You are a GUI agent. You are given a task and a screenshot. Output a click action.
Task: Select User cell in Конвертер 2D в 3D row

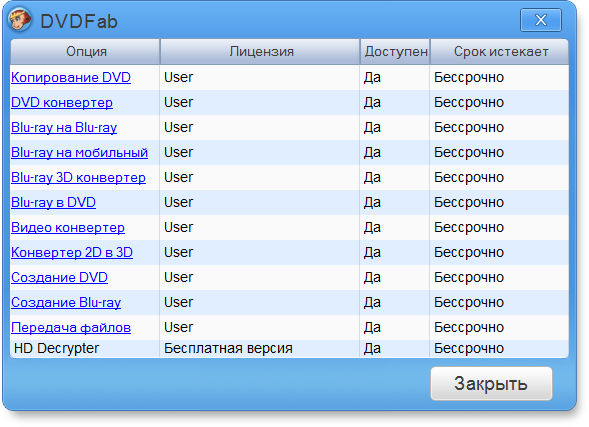point(260,252)
